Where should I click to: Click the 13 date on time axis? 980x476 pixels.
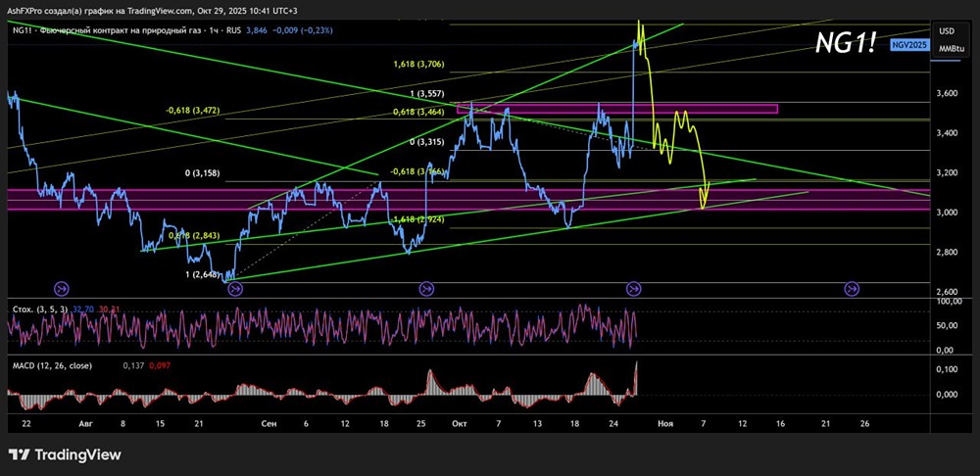click(537, 423)
